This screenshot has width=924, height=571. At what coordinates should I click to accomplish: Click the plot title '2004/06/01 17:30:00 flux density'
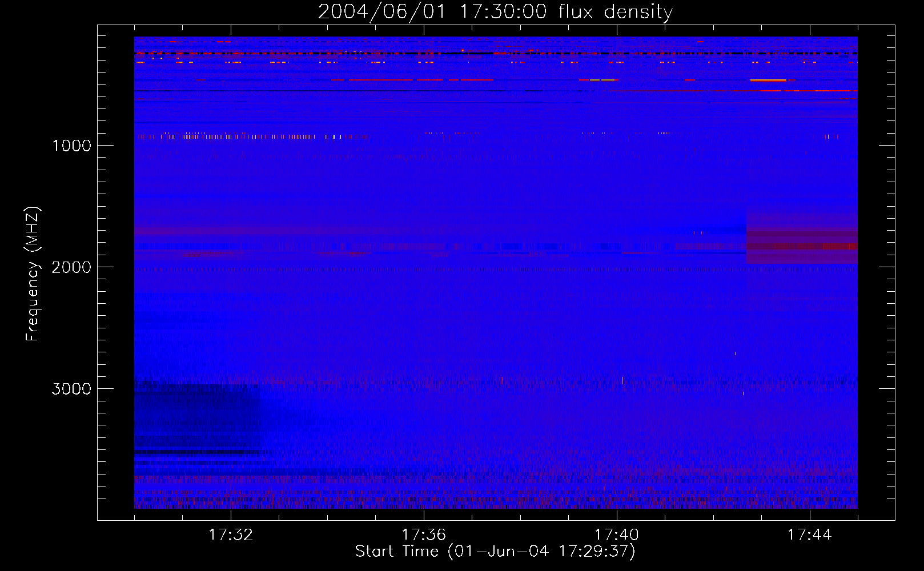tap(495, 11)
